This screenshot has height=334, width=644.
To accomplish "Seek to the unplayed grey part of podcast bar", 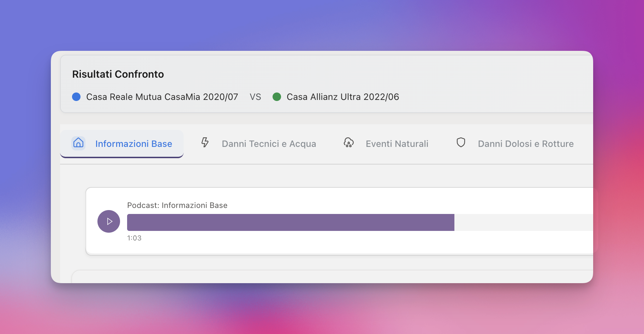I will click(523, 222).
